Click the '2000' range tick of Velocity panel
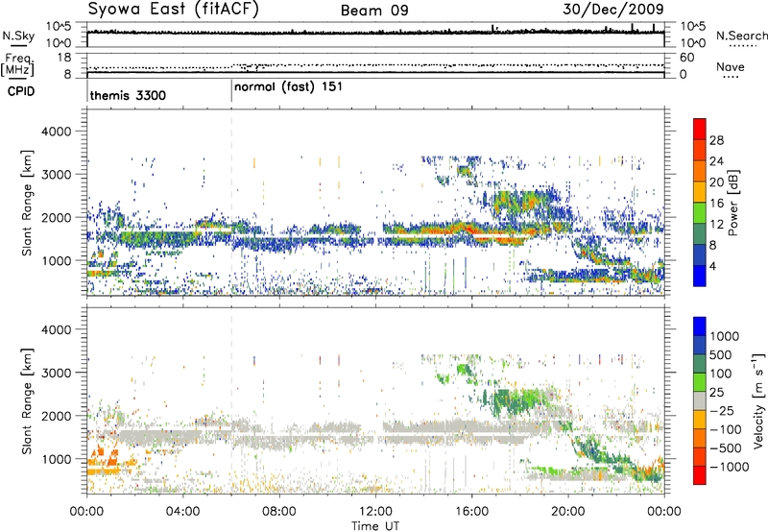The width and height of the screenshot is (768, 532). click(56, 416)
